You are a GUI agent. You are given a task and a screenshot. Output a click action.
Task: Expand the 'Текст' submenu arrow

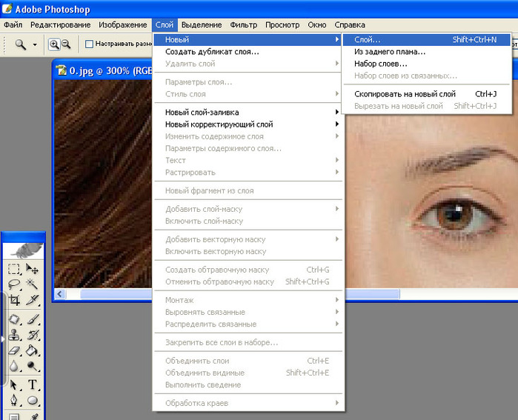coord(337,160)
